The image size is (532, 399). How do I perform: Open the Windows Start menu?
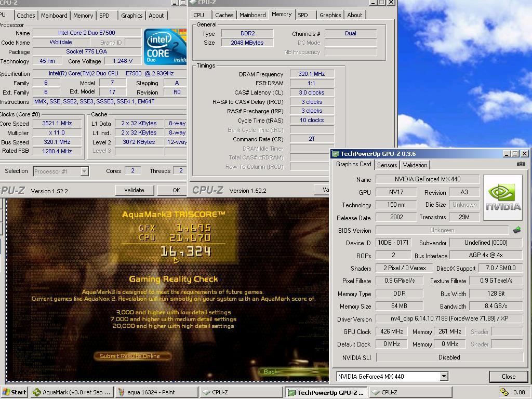tap(14, 392)
